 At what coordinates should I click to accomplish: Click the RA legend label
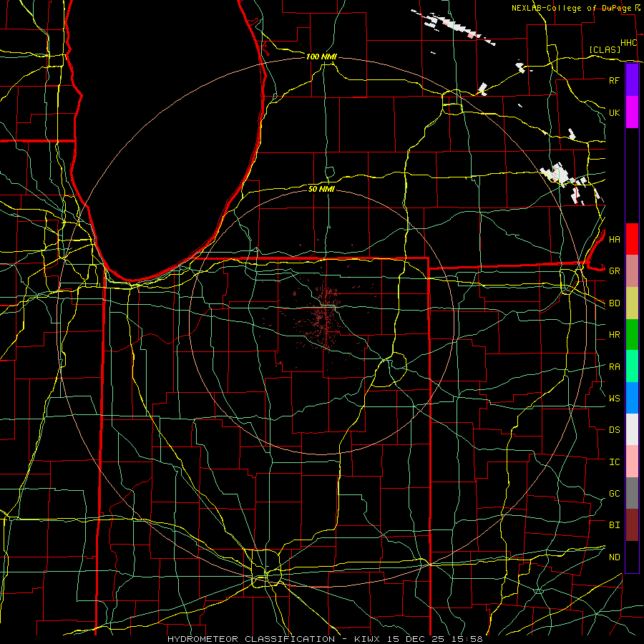click(614, 367)
